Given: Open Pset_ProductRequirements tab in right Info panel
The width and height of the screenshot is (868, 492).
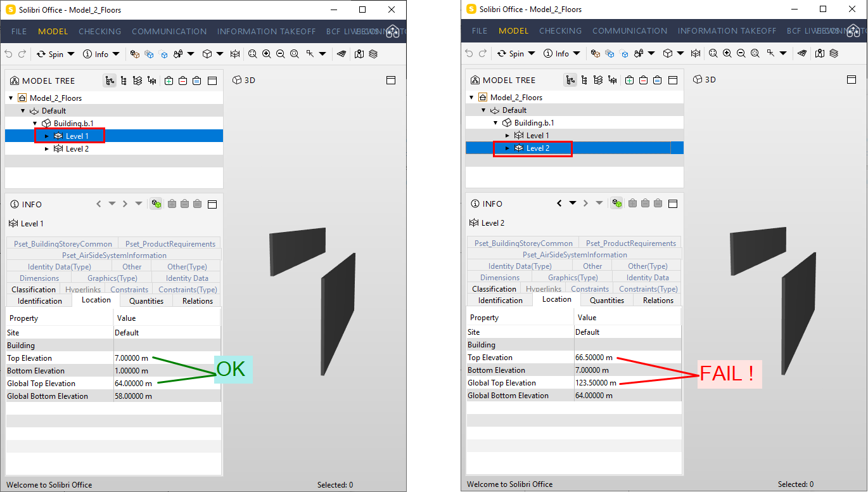Looking at the screenshot, I should (630, 243).
